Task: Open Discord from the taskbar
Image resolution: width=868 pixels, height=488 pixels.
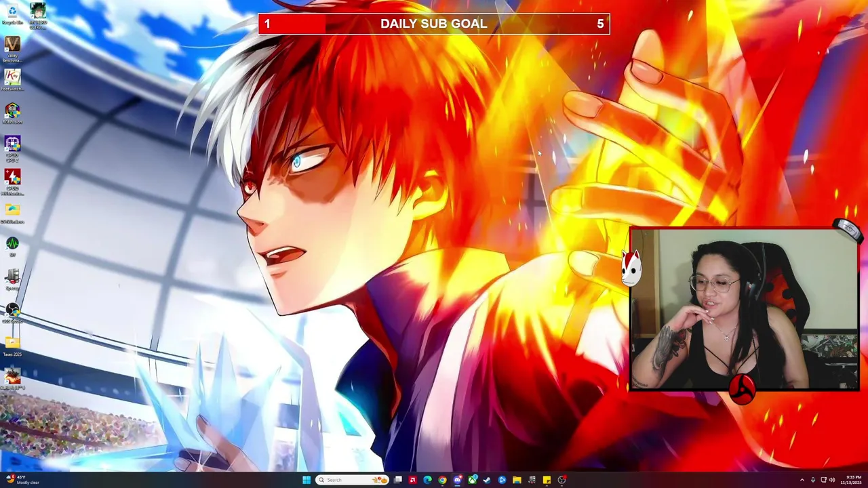Action: (457, 480)
